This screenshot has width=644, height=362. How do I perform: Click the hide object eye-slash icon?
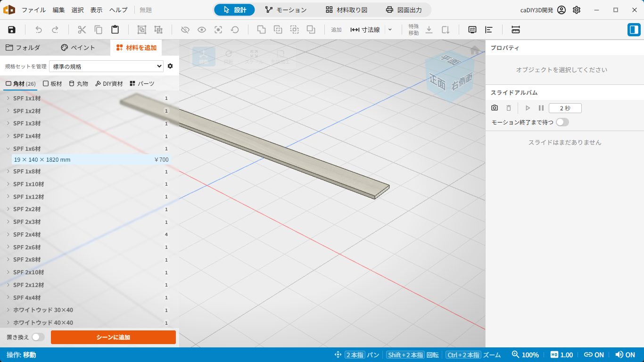185,30
